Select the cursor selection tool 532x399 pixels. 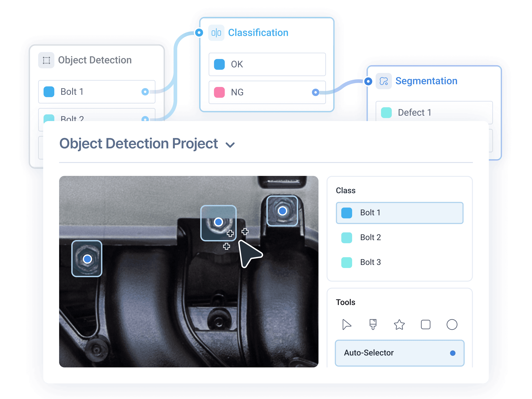[x=347, y=325]
